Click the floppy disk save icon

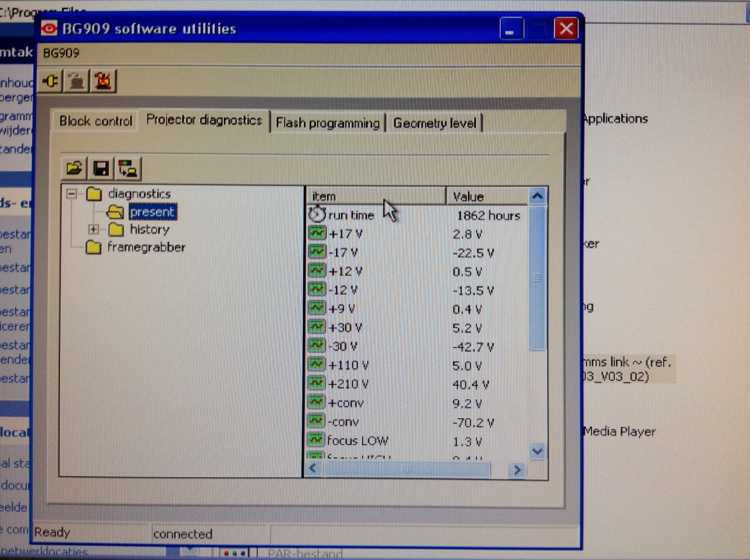point(101,168)
